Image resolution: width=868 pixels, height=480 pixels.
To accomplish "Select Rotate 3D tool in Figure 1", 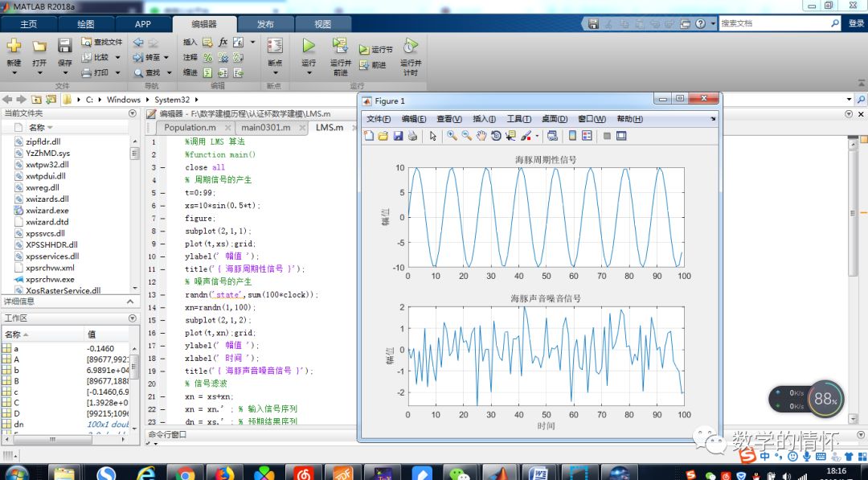I will pos(496,136).
